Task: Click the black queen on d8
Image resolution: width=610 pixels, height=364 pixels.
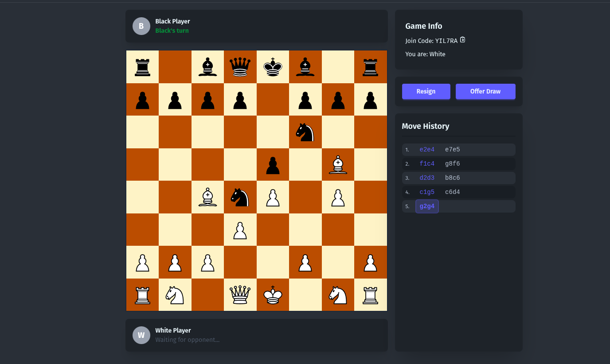Action: pyautogui.click(x=240, y=66)
